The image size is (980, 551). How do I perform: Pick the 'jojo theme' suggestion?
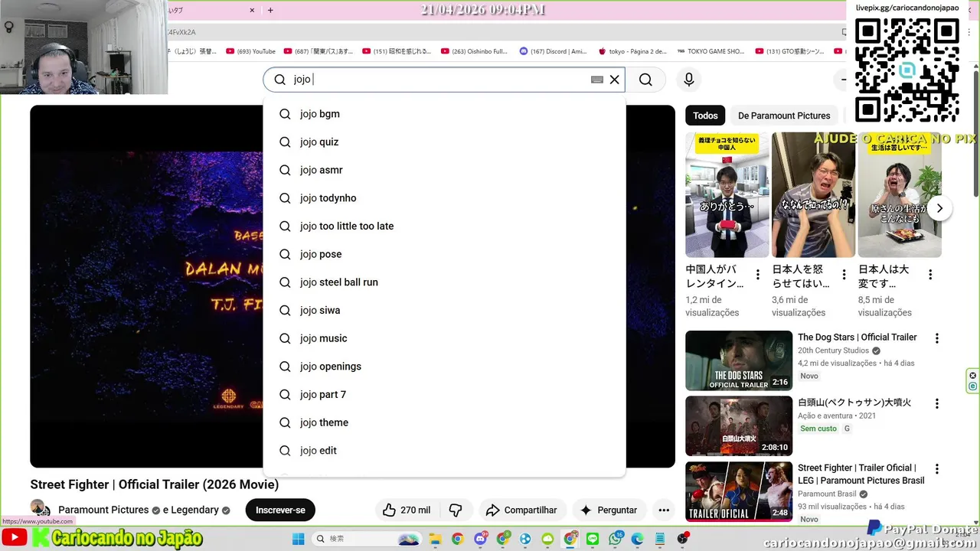[444, 422]
